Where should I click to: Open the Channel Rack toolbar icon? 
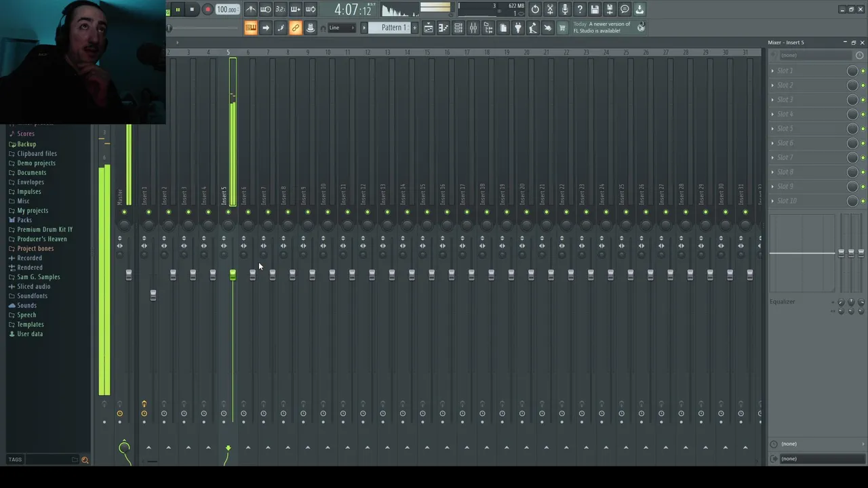click(x=458, y=28)
